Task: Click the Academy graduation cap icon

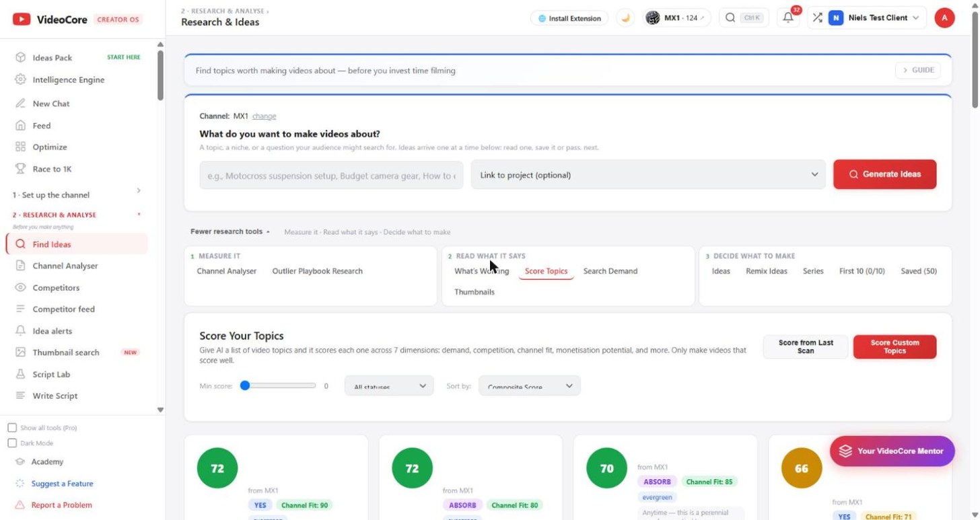Action: click(20, 461)
